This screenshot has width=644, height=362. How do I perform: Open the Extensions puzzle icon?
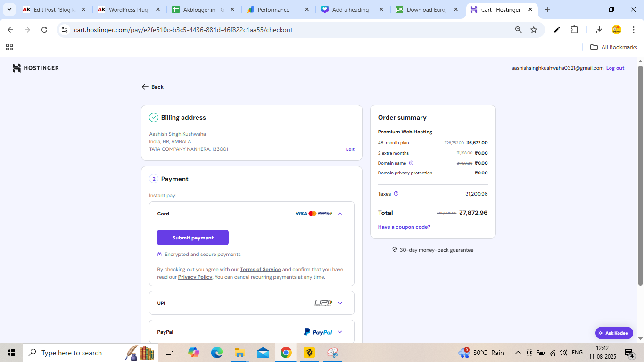[574, 30]
